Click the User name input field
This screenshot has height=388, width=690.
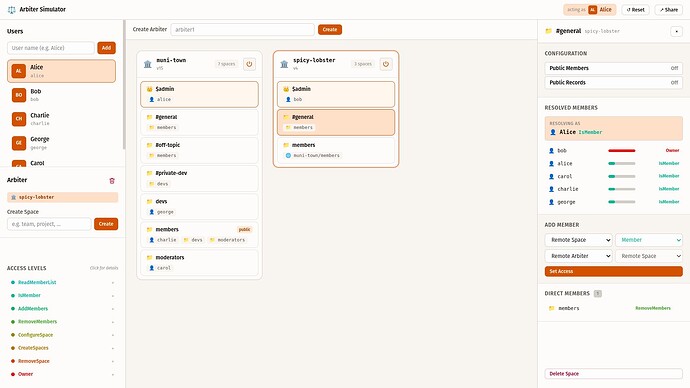(51, 48)
